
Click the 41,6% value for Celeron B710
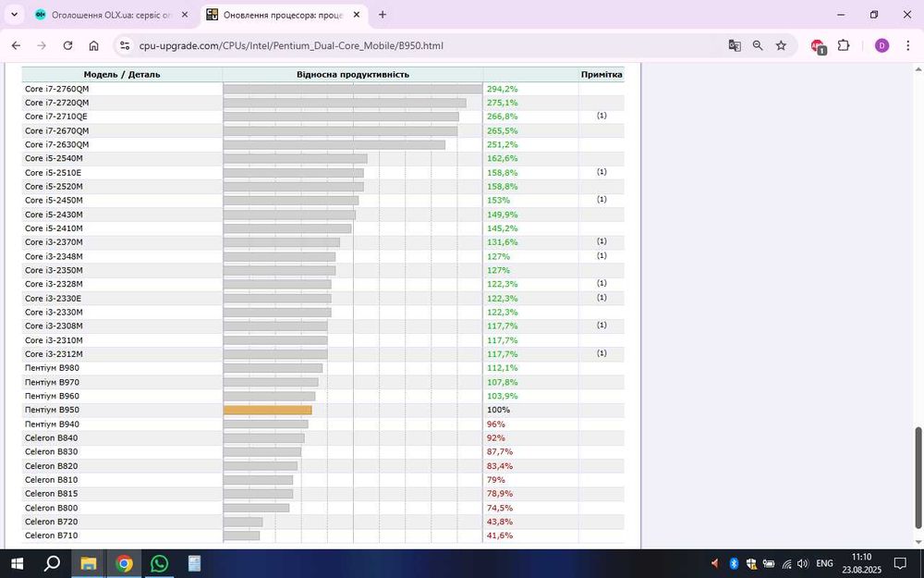pos(500,535)
